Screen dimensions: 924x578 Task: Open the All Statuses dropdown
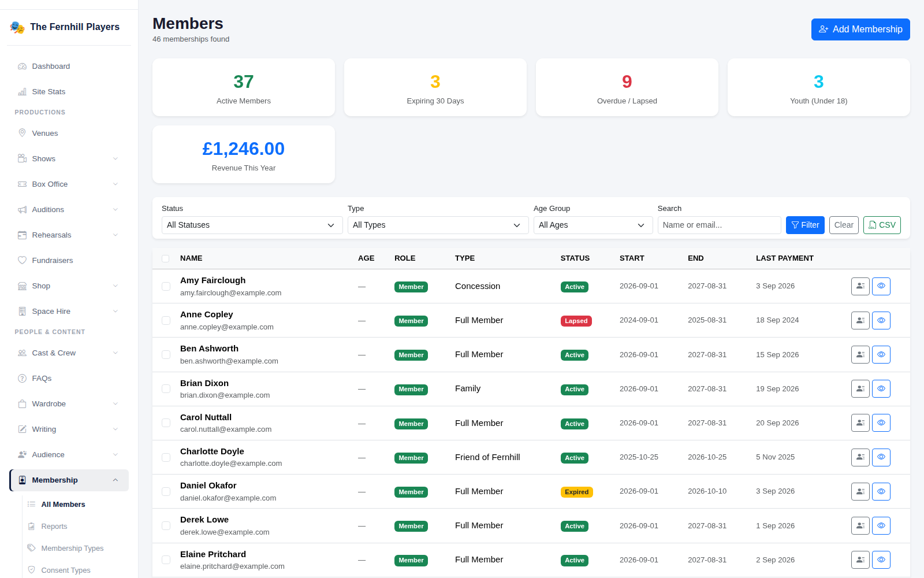(x=252, y=225)
